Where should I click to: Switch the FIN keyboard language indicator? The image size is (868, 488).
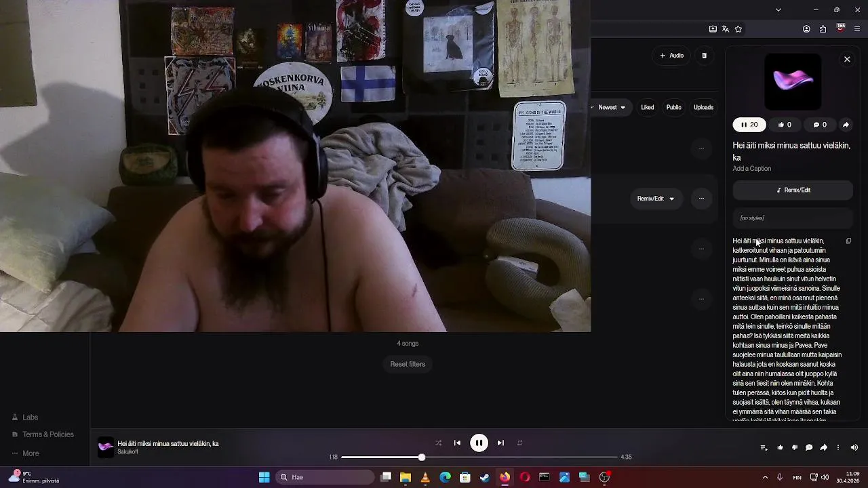click(x=797, y=477)
